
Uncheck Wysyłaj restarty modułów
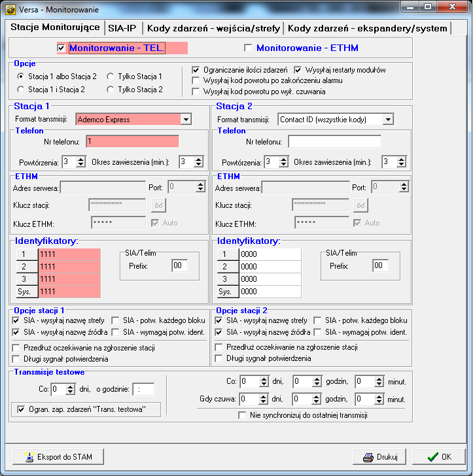point(299,70)
